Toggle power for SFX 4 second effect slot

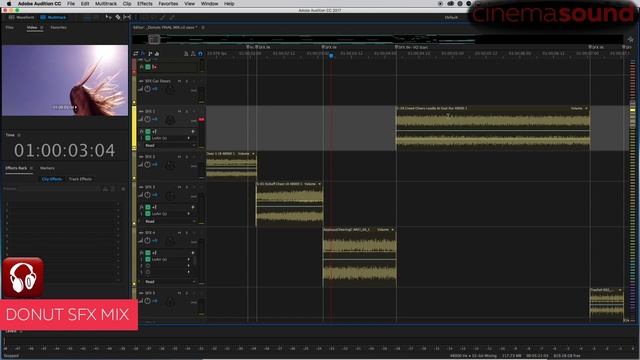point(148,266)
